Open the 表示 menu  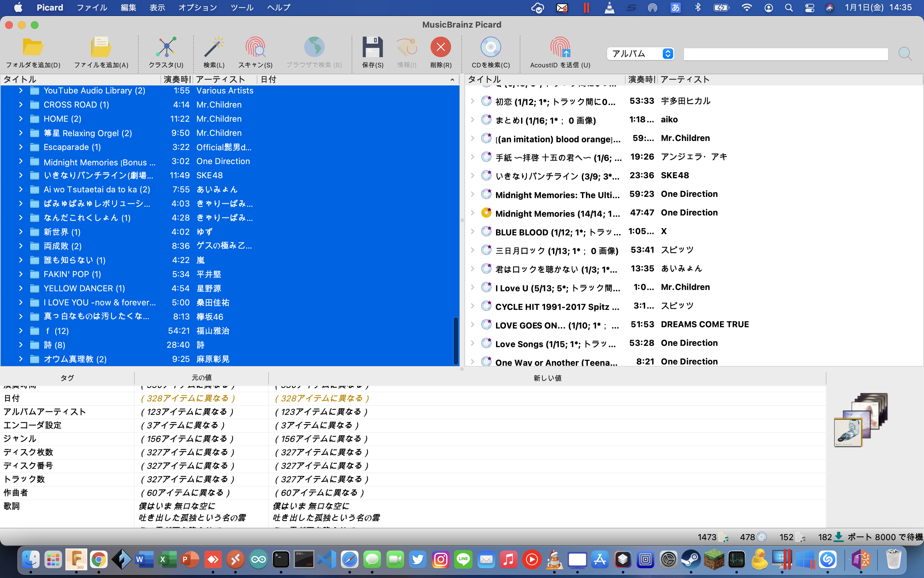(x=157, y=8)
